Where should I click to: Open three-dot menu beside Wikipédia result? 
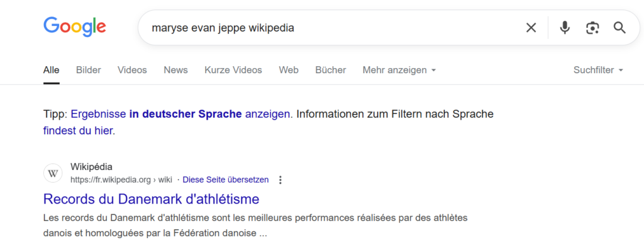pos(280,180)
